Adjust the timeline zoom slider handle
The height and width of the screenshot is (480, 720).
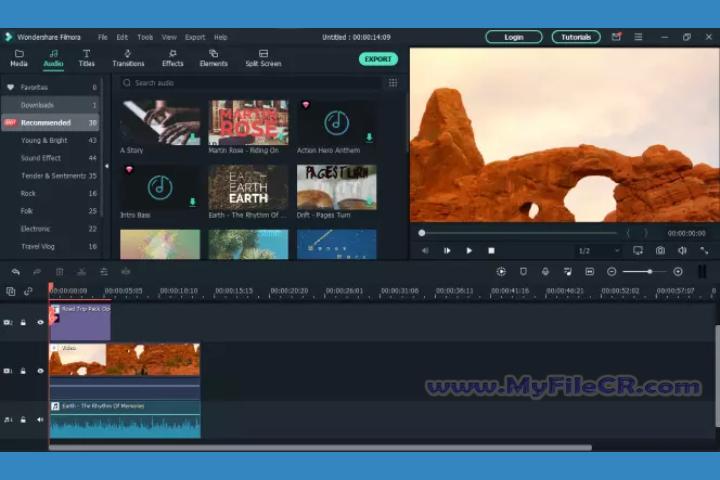[x=650, y=271]
